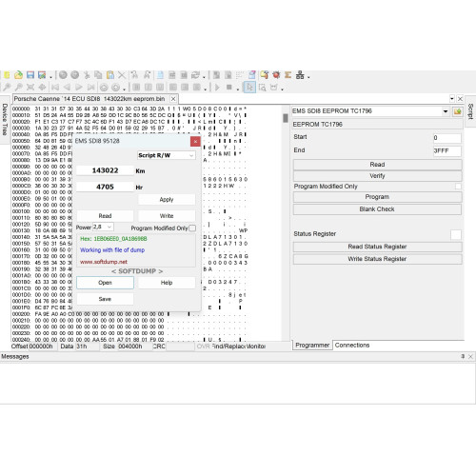Image resolution: width=476 pixels, height=476 pixels.
Task: Expand the EMS SDI8 EEPROM TC1796 device dropdown
Action: pos(370,111)
